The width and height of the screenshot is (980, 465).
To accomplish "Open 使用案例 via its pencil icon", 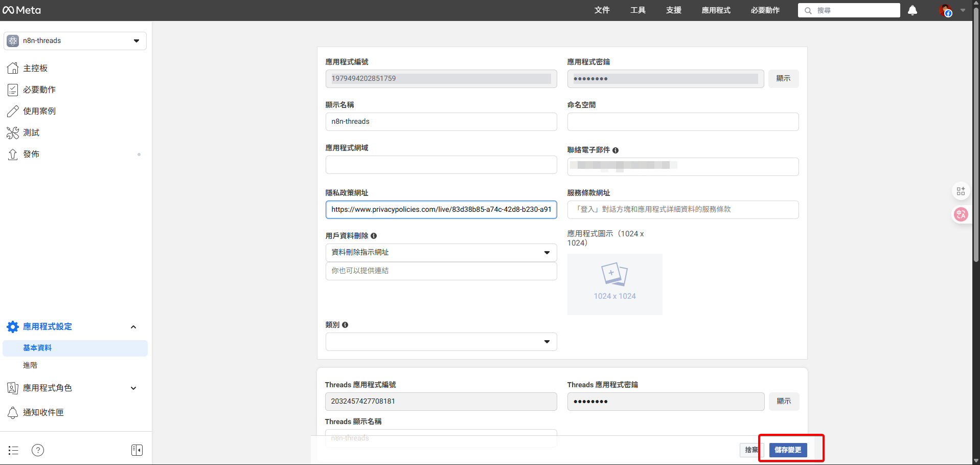I will 13,110.
